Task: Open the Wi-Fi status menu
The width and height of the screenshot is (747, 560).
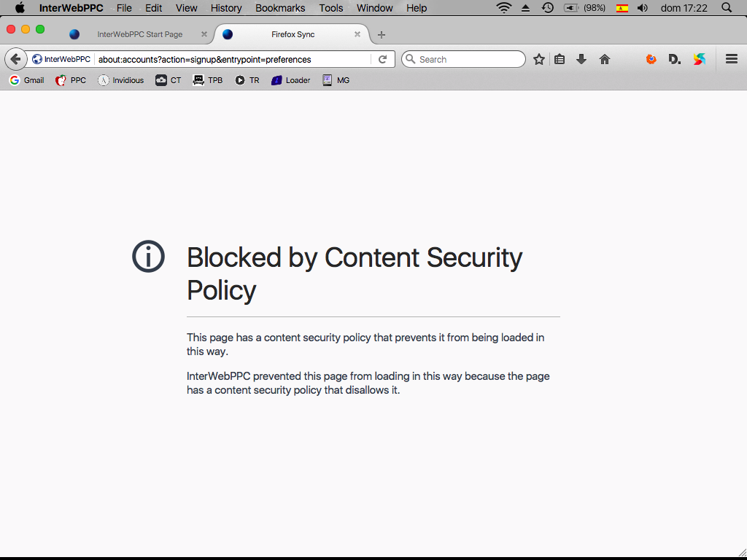Action: [x=504, y=7]
